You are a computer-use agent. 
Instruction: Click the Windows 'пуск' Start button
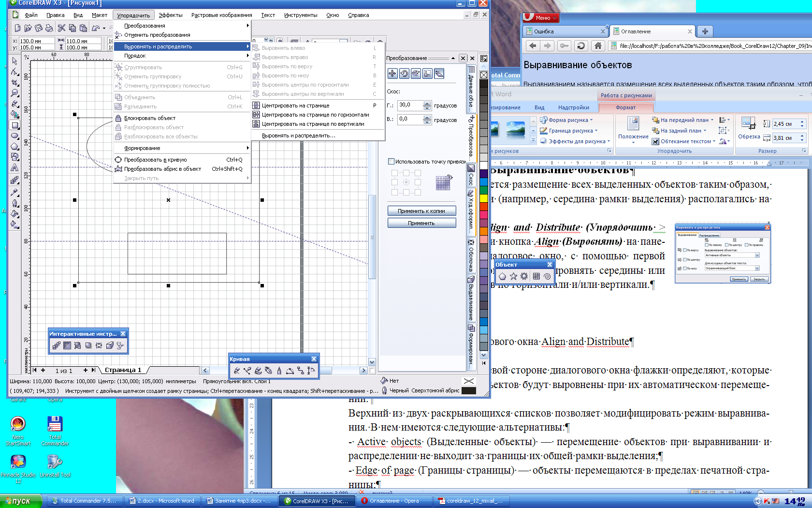[20, 501]
